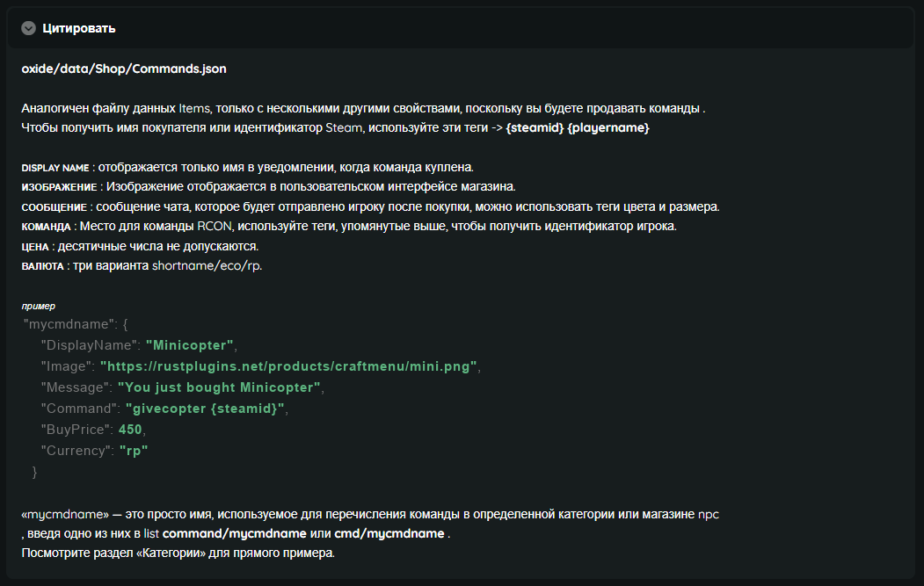The height and width of the screenshot is (586, 924).
Task: Click the BuyPrice value 450
Action: pyautogui.click(x=130, y=430)
